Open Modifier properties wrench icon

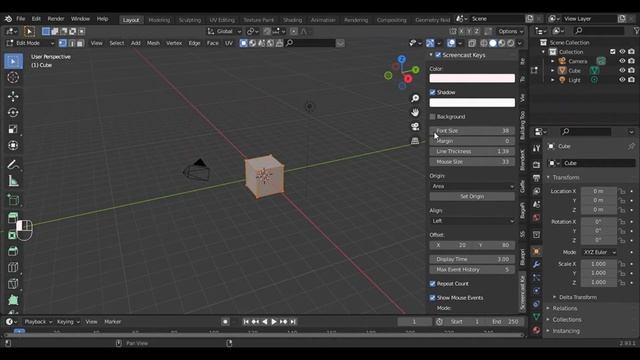click(536, 264)
